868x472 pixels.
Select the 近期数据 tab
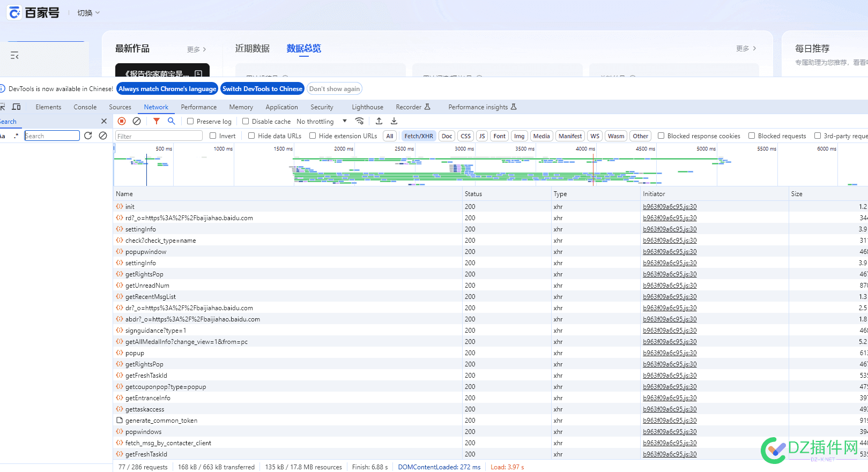pyautogui.click(x=252, y=48)
